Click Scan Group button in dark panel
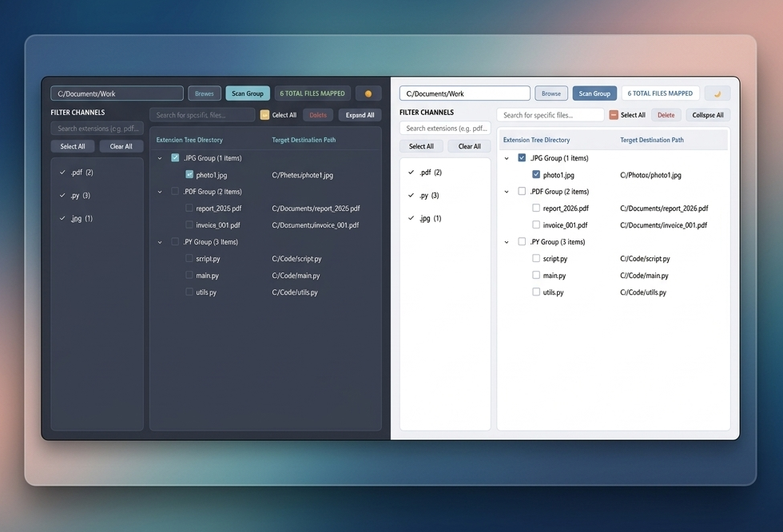783x532 pixels. point(248,93)
